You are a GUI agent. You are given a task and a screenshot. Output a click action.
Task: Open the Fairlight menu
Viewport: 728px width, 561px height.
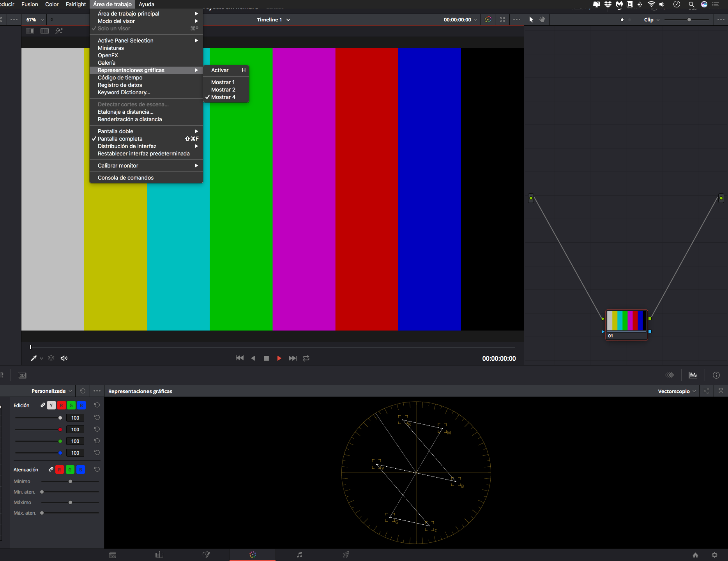click(x=76, y=4)
